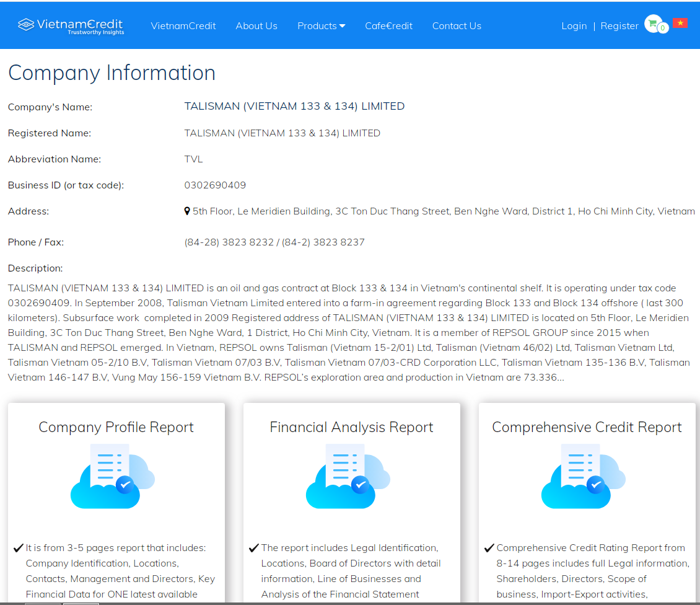Viewport: 700px width, 605px height.
Task: Click the registered name value text
Action: [x=282, y=133]
